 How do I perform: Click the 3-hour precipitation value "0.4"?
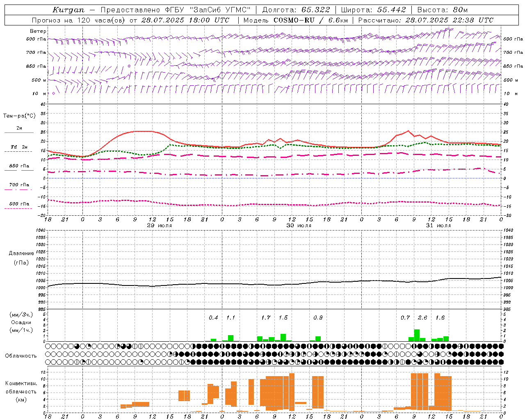click(213, 317)
